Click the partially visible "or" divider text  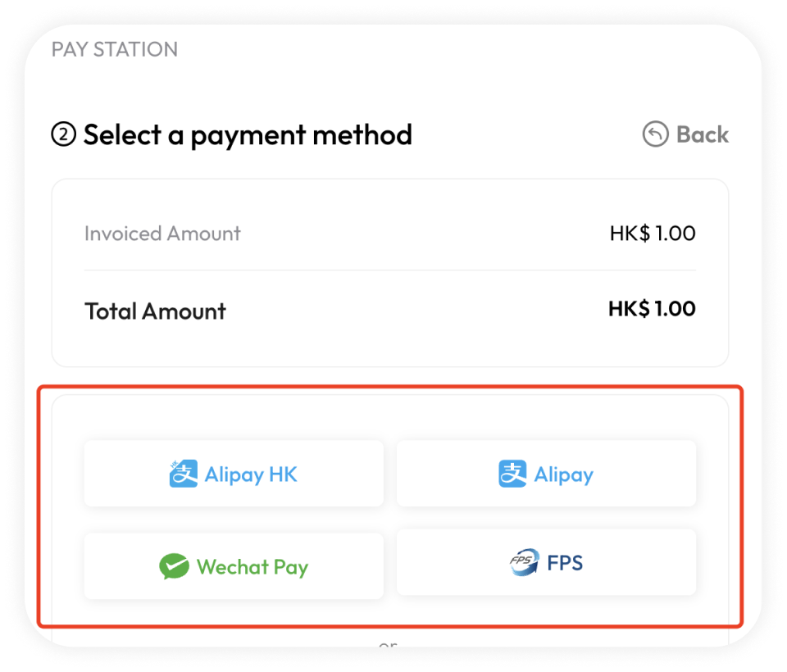coord(389,647)
